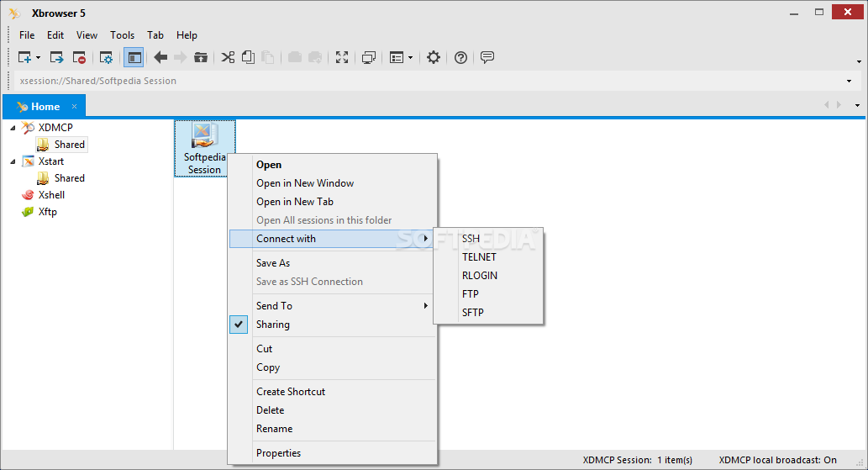The image size is (868, 470).
Task: Expand the address bar history dropdown
Action: [x=850, y=82]
